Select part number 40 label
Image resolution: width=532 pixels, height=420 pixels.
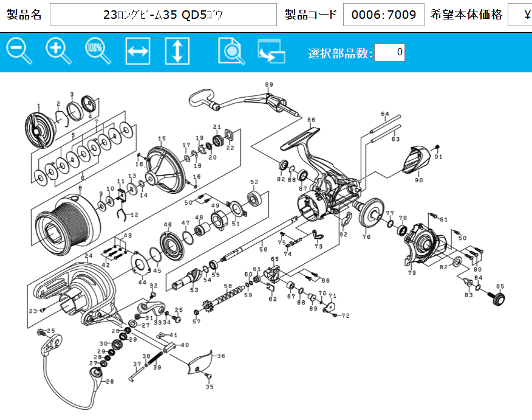[185, 345]
